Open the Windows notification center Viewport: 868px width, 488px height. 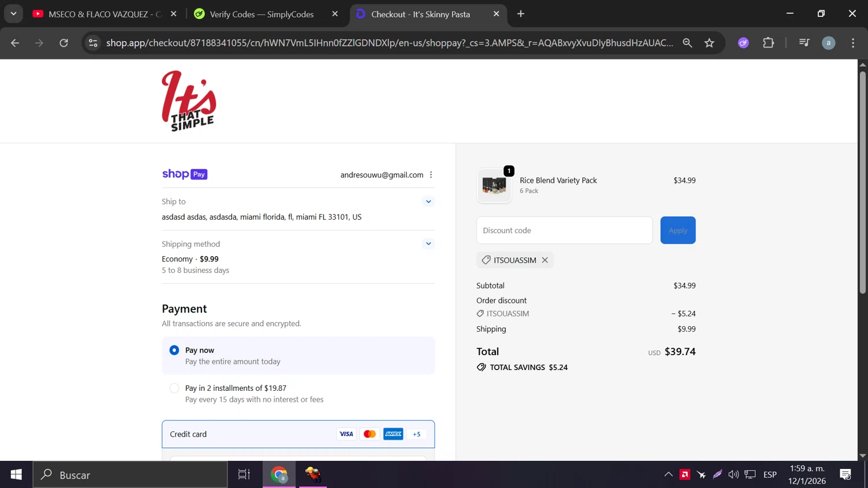[845, 475]
